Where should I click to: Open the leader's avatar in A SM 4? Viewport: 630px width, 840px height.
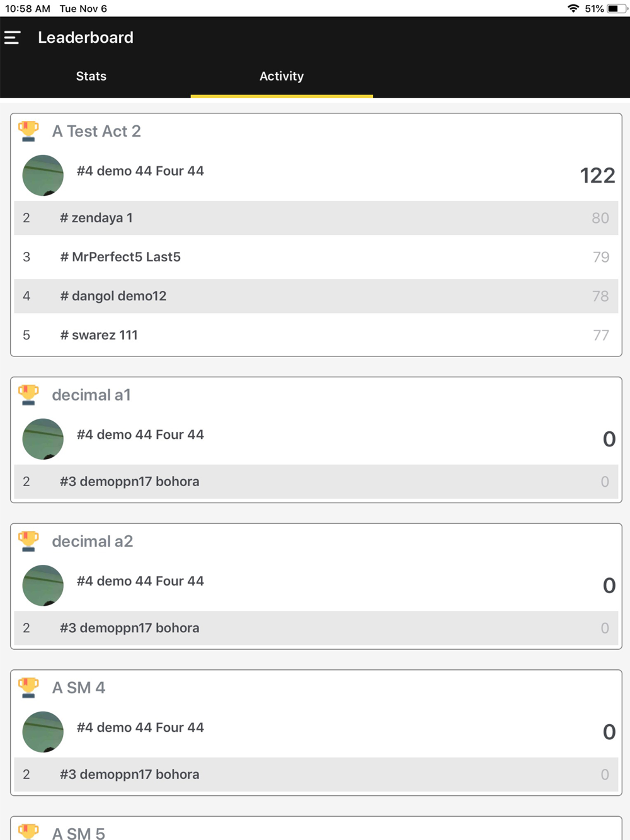43,732
